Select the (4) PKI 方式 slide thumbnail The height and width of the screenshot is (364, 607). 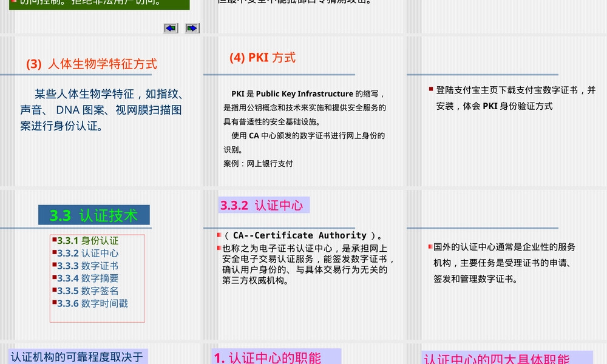pos(305,112)
